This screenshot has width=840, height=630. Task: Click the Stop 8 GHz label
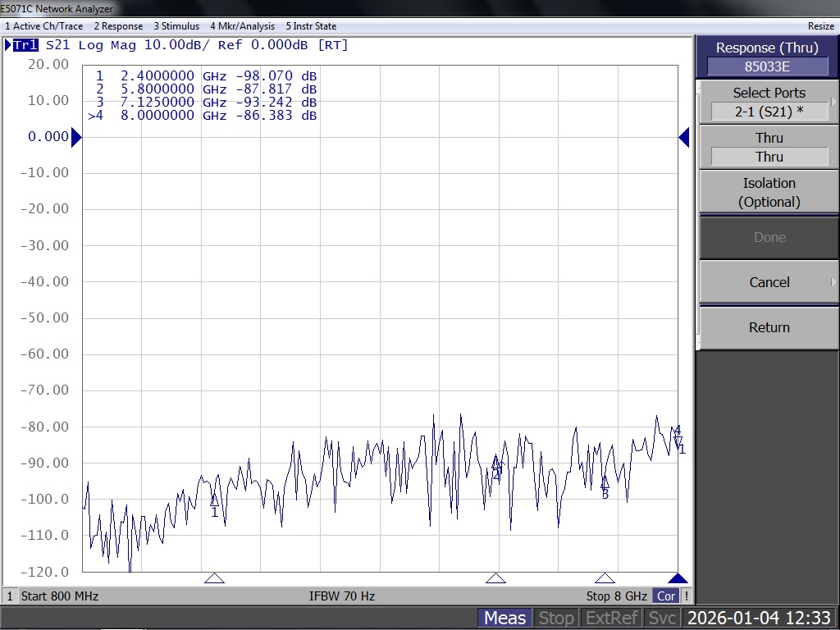617,596
